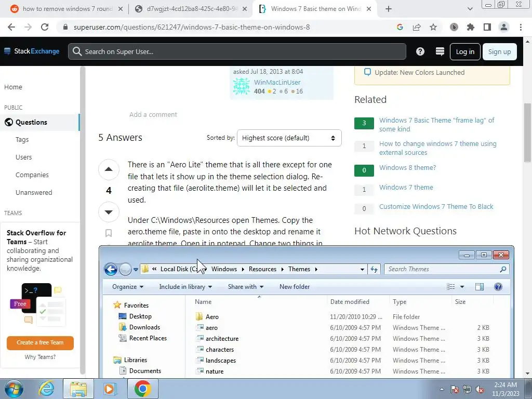Click the Themes breadcrumb segment

pos(299,270)
